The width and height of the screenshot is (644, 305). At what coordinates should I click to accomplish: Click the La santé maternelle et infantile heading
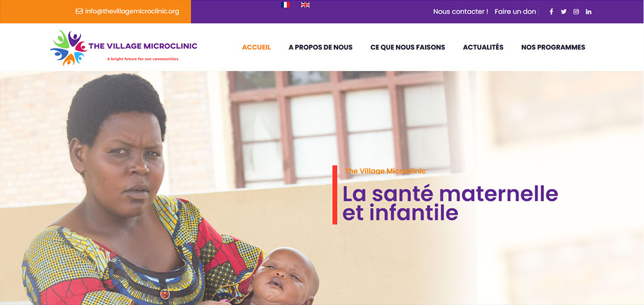450,203
